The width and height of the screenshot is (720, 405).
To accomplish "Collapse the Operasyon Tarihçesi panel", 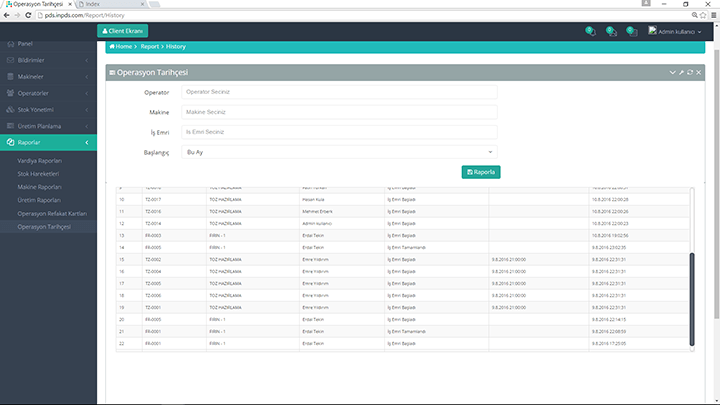I will coord(672,73).
